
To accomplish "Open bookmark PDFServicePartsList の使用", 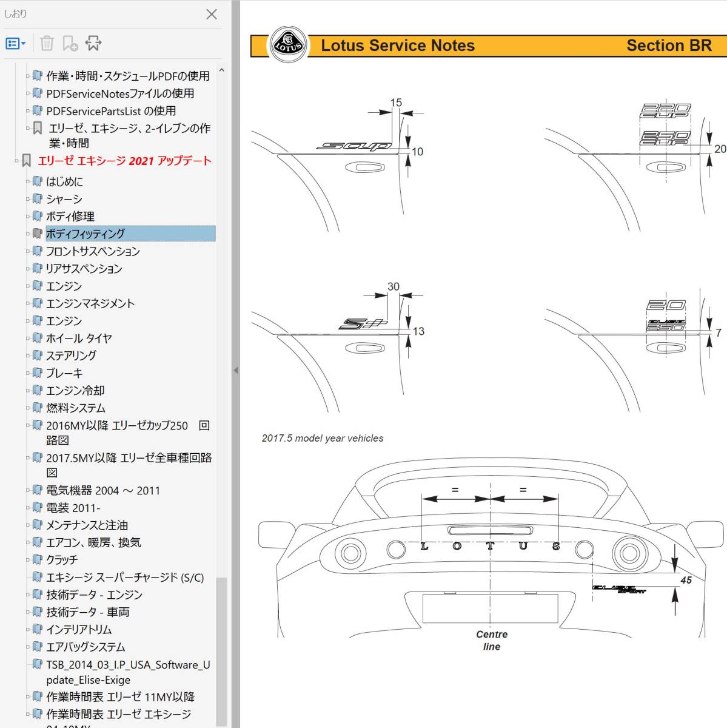I will point(111,111).
